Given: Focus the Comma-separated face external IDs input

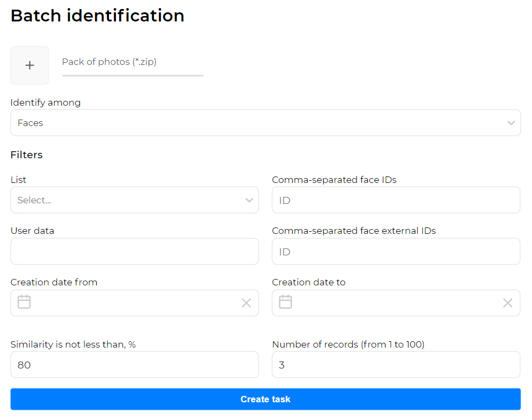Looking at the screenshot, I should (x=396, y=252).
